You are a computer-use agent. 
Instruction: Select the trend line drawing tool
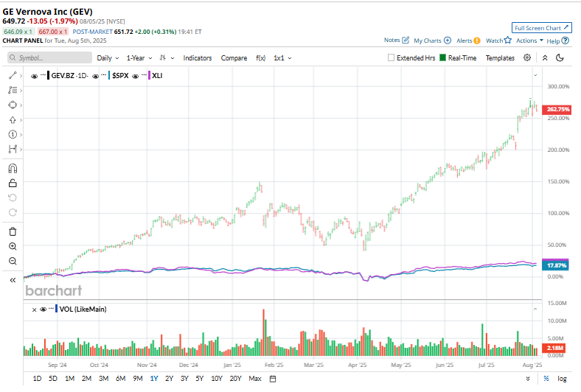point(13,75)
